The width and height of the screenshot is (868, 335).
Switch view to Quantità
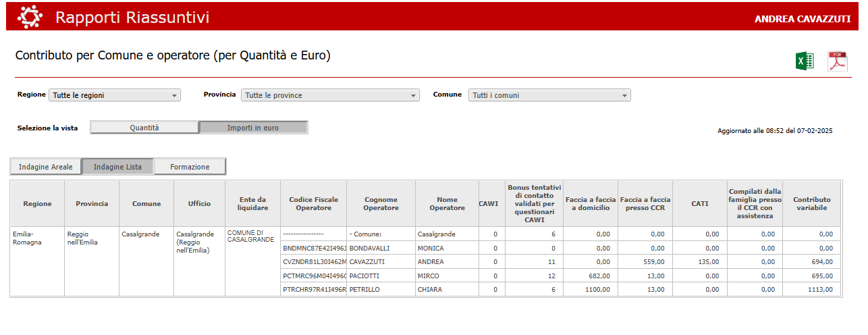tap(144, 128)
